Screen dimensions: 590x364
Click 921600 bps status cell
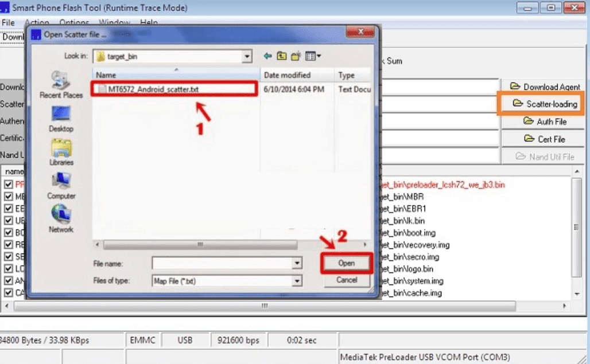point(238,340)
